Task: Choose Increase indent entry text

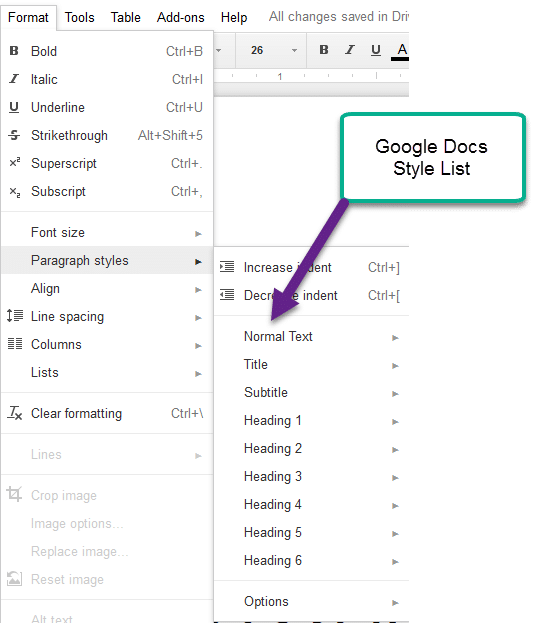Action: tap(287, 267)
